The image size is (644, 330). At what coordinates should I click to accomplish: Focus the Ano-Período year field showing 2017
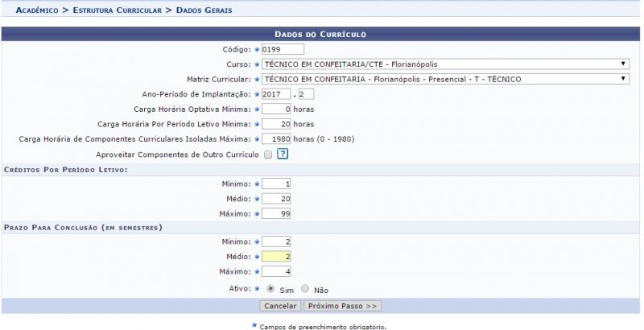(277, 94)
